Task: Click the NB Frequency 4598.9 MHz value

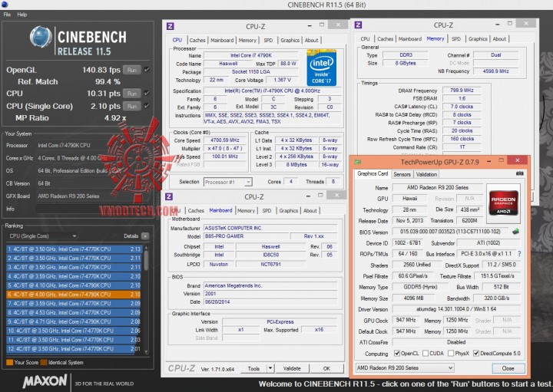Action: (x=495, y=71)
